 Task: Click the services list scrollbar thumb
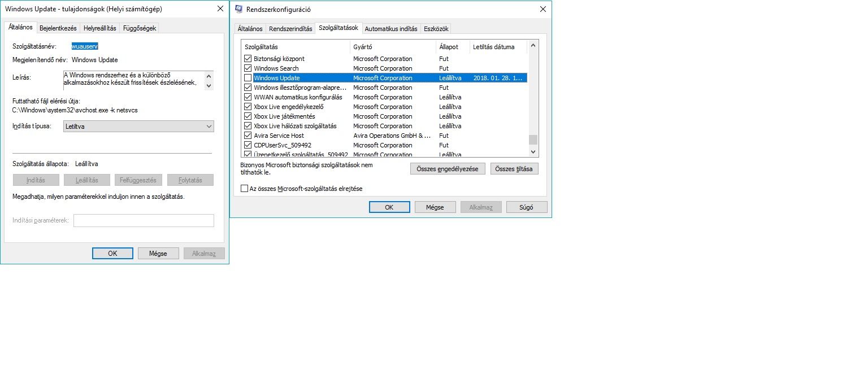tap(533, 140)
